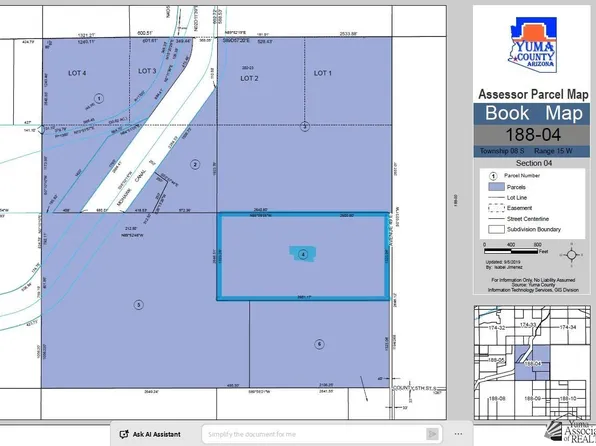The image size is (596, 446).
Task: Click the 'COUNTY 5TH ST S' street label
Action: [414, 388]
